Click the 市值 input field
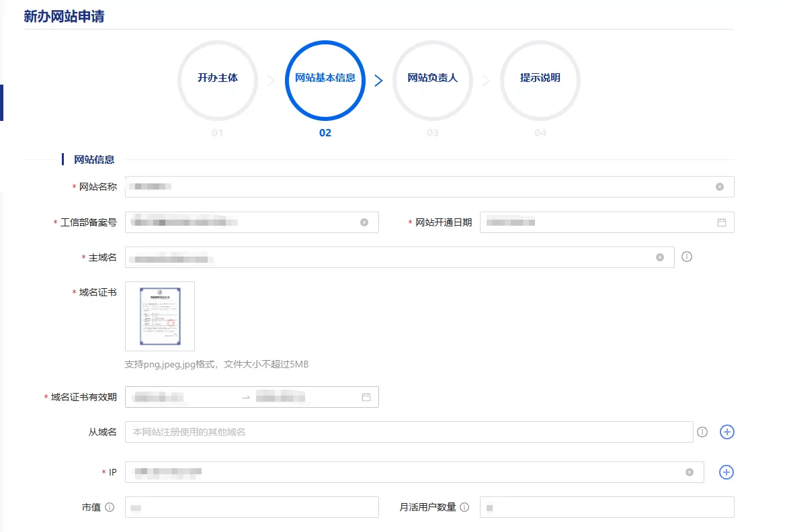 pos(251,507)
